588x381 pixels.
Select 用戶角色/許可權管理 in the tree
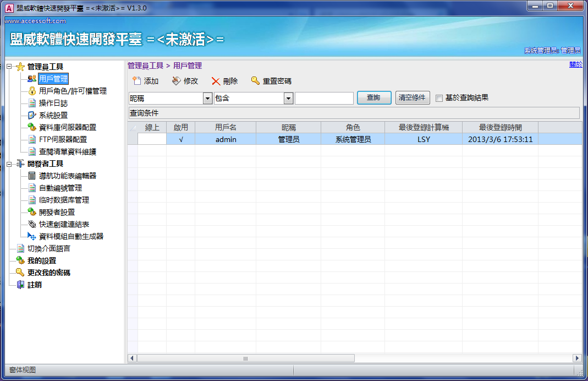click(73, 91)
